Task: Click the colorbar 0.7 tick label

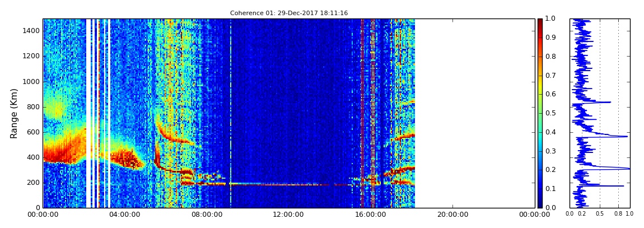Action: [550, 76]
